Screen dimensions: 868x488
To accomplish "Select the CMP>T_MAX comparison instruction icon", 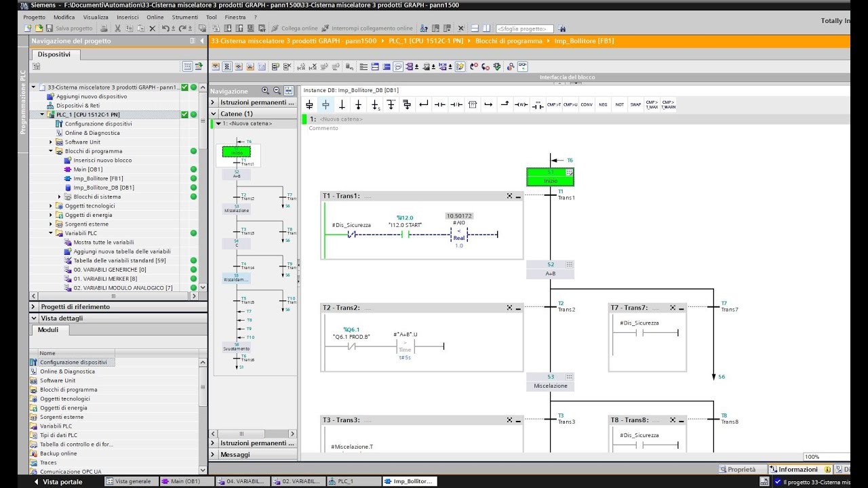I will 652,104.
